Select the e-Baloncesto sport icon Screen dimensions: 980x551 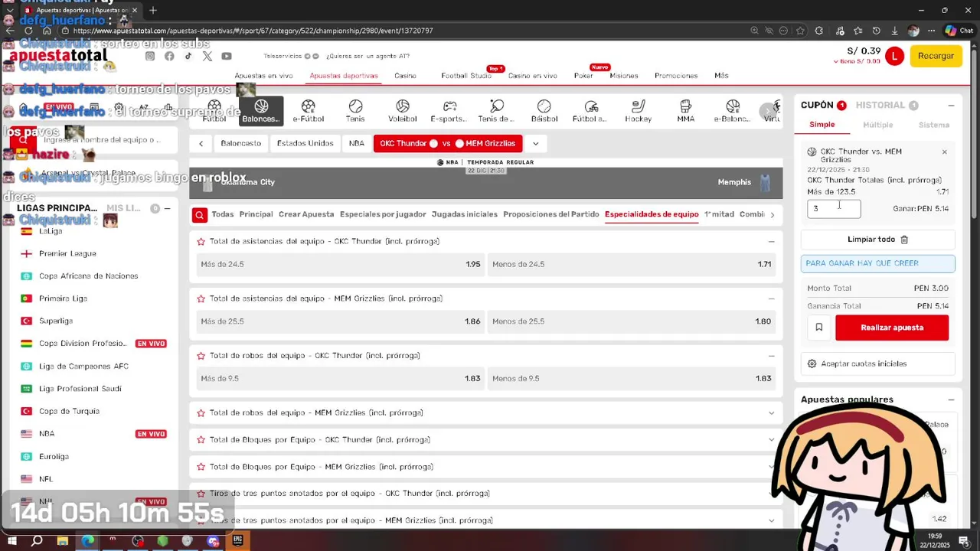[x=733, y=111]
